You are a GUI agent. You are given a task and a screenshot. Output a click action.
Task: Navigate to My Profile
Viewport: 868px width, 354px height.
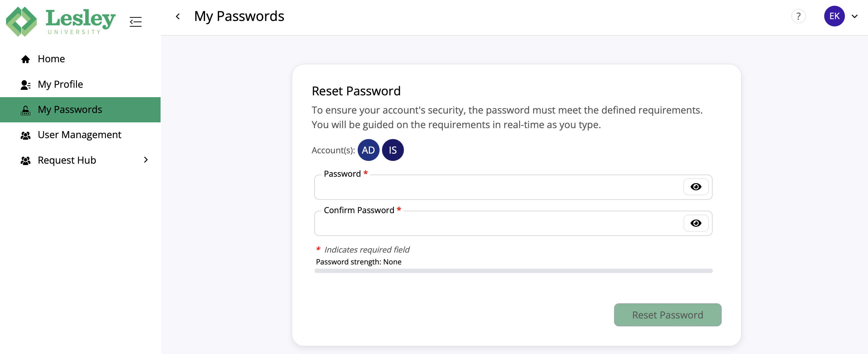click(x=60, y=84)
